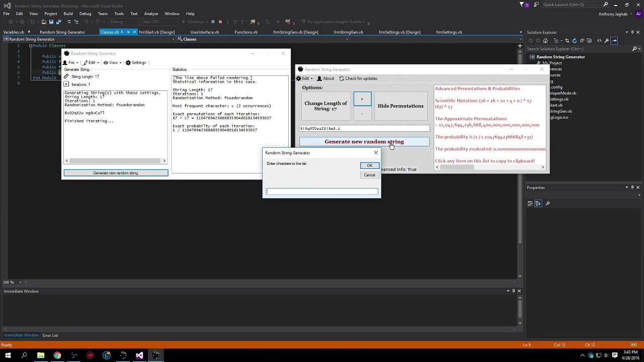Screen dimensions: 644x362
Task: Click Solution Explorer Properties wrench icon
Action: click(x=606, y=41)
